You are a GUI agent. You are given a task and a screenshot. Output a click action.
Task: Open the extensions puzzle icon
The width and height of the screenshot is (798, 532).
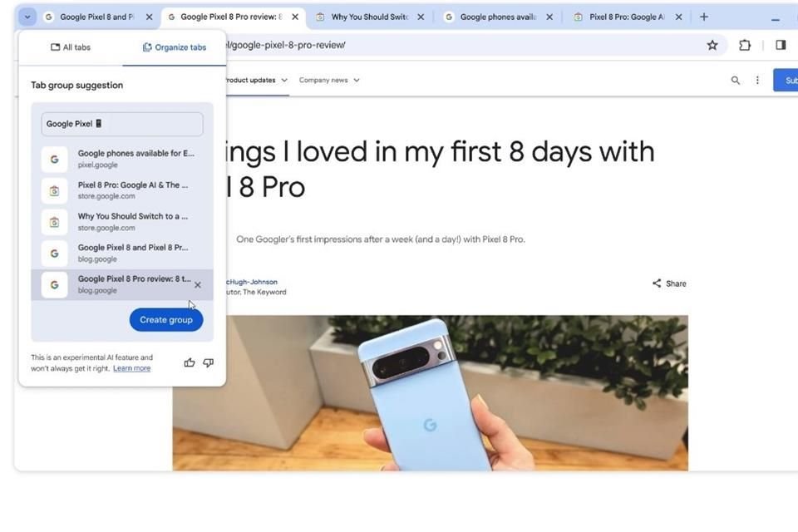pos(745,46)
